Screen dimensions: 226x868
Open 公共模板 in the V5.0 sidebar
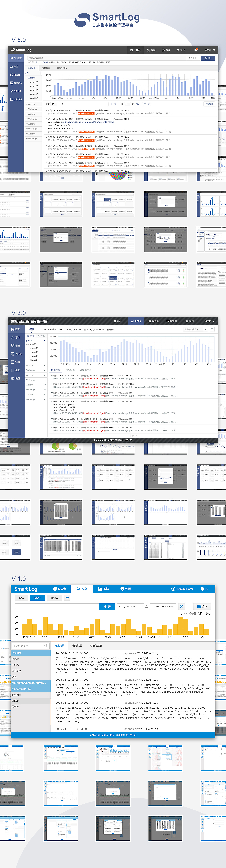pyautogui.click(x=16, y=99)
